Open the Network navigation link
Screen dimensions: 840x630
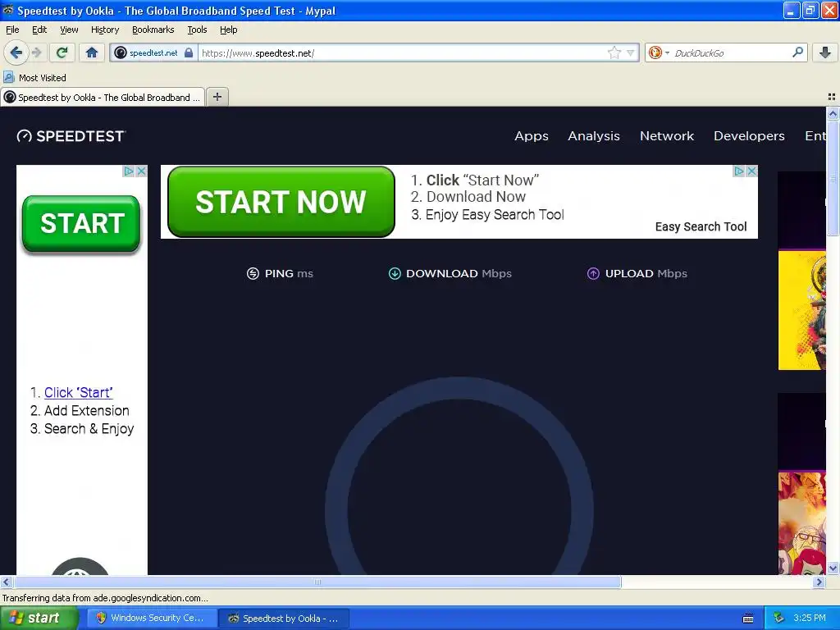[x=666, y=136]
